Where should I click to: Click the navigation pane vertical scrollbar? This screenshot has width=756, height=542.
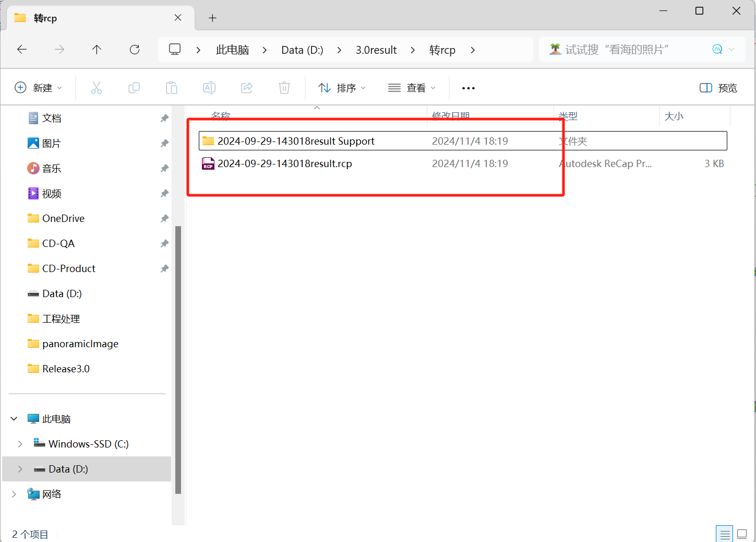coord(178,360)
